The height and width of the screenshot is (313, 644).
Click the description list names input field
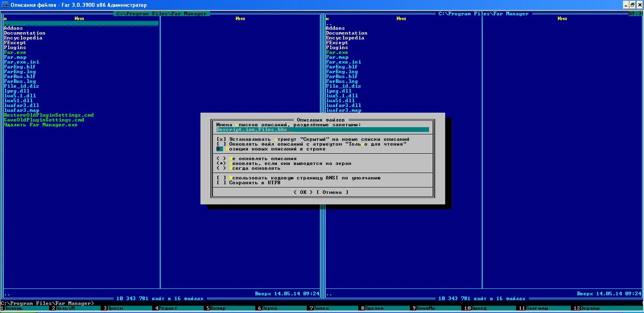(322, 130)
